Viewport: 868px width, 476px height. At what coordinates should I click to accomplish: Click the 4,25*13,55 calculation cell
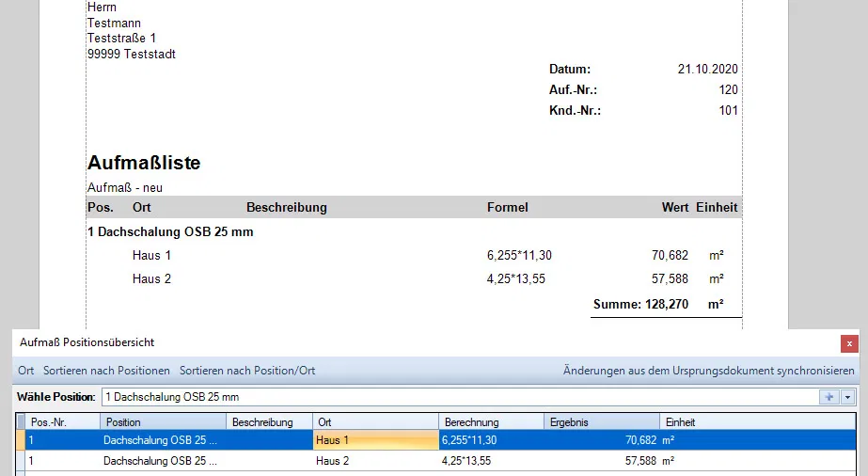490,461
